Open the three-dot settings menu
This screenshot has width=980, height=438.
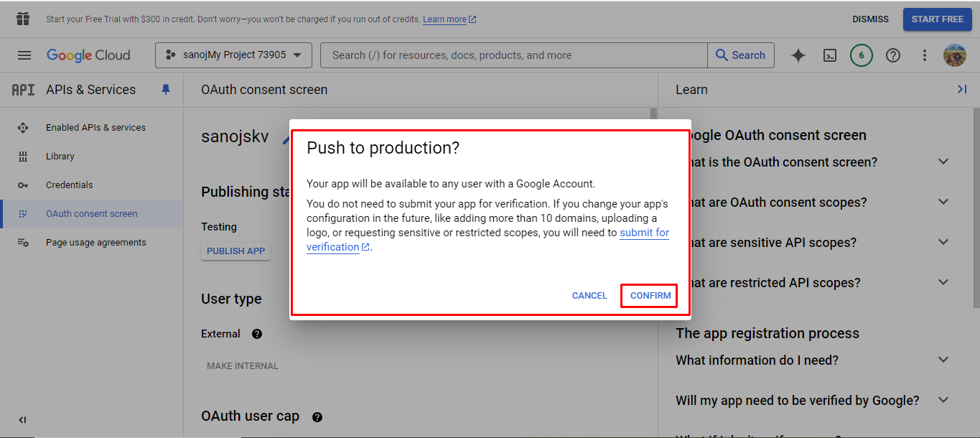(x=925, y=55)
